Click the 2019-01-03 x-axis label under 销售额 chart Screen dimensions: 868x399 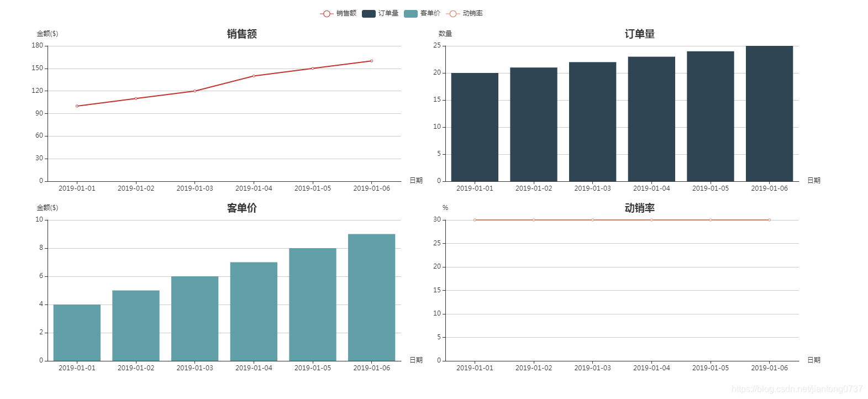click(194, 188)
